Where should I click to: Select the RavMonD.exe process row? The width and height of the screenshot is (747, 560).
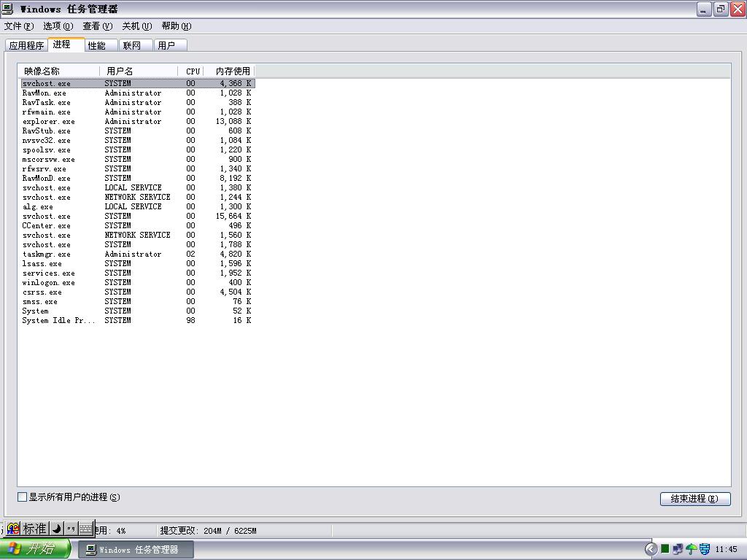point(137,179)
